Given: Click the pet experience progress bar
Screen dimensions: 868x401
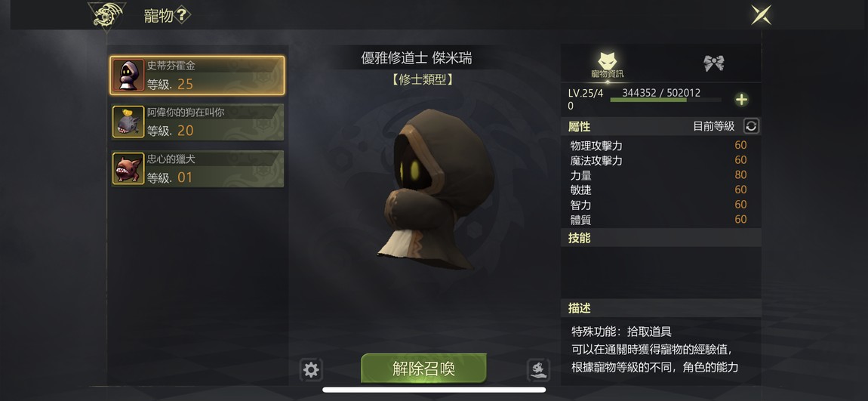Looking at the screenshot, I should [666, 100].
